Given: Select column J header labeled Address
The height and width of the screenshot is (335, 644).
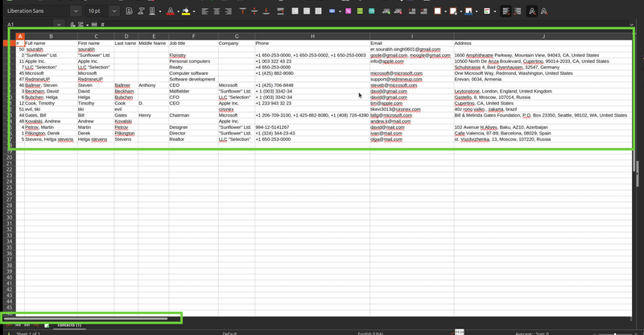Looking at the screenshot, I should coord(543,36).
